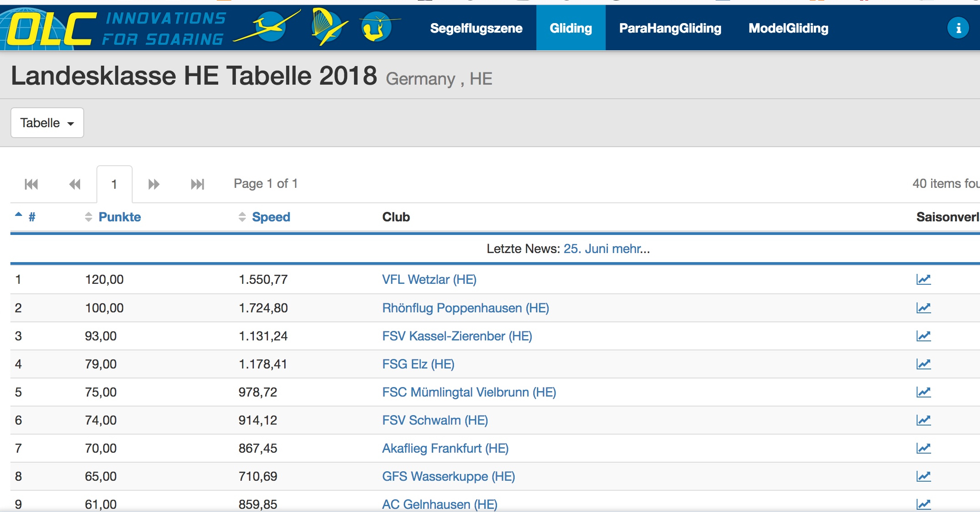The image size is (980, 512).
Task: Open FSC Mümlingtal Vielbrunn (HE) link
Action: (x=469, y=392)
